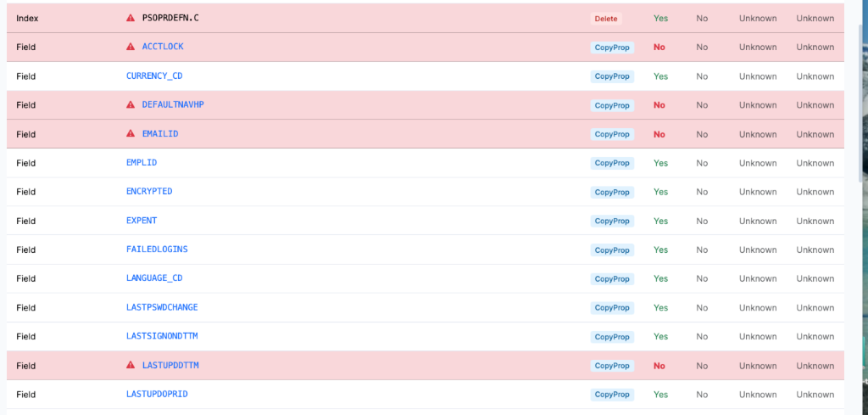
Task: Click the warning icon beside PSOPRDEFN.C
Action: 131,19
